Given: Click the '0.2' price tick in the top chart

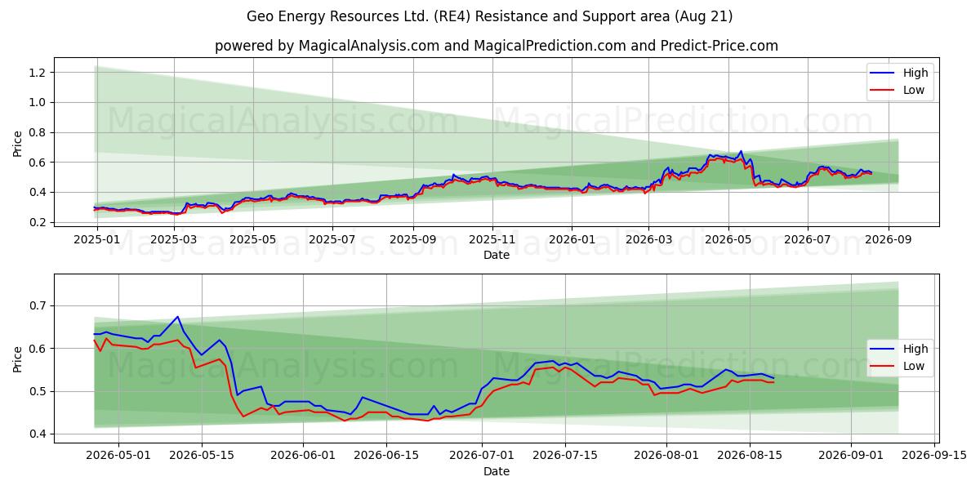Looking at the screenshot, I should [x=38, y=222].
